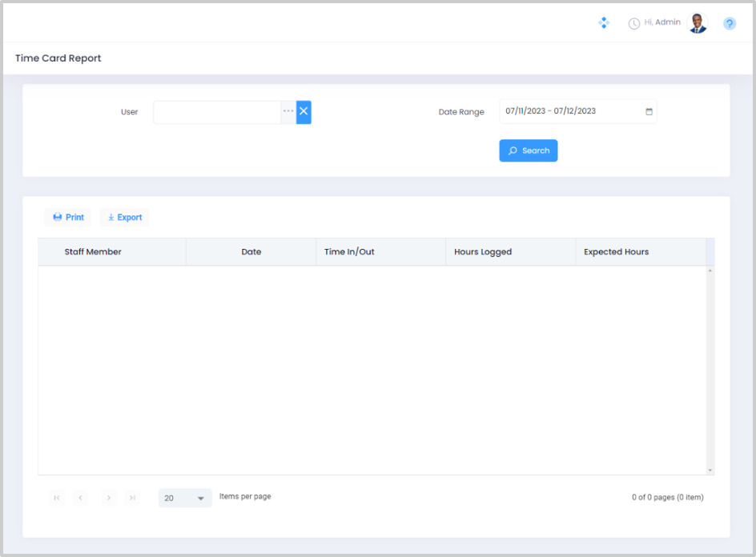Image resolution: width=756 pixels, height=557 pixels.
Task: Sort by Staff Member column header
Action: pyautogui.click(x=93, y=251)
